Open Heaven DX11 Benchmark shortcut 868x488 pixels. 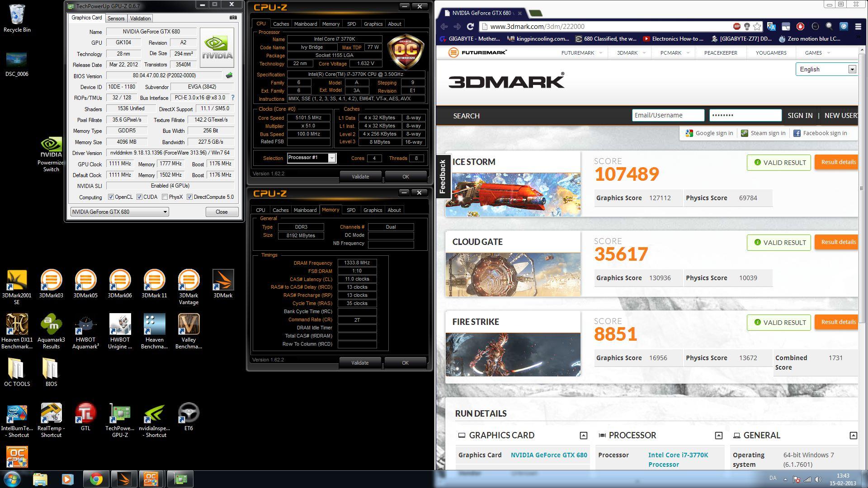coord(17,332)
